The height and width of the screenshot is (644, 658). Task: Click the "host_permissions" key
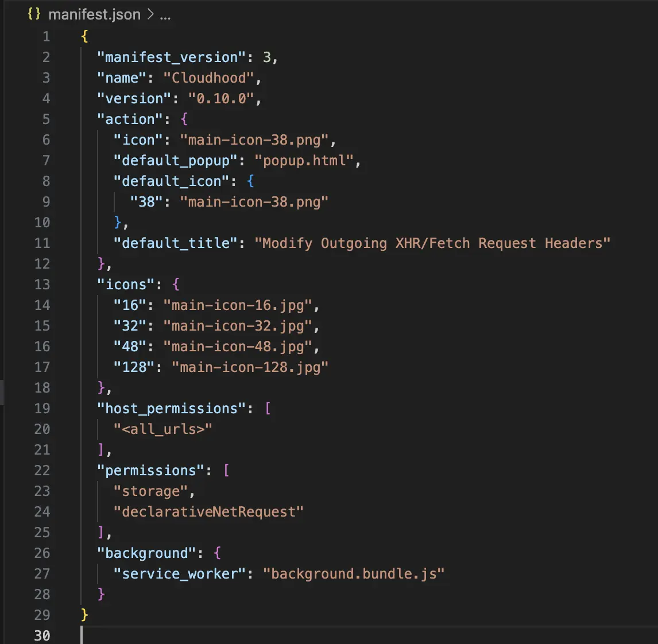[171, 408]
